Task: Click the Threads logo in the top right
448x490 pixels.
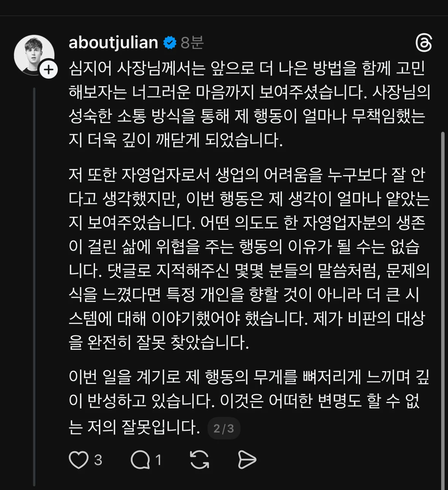Action: tap(423, 43)
